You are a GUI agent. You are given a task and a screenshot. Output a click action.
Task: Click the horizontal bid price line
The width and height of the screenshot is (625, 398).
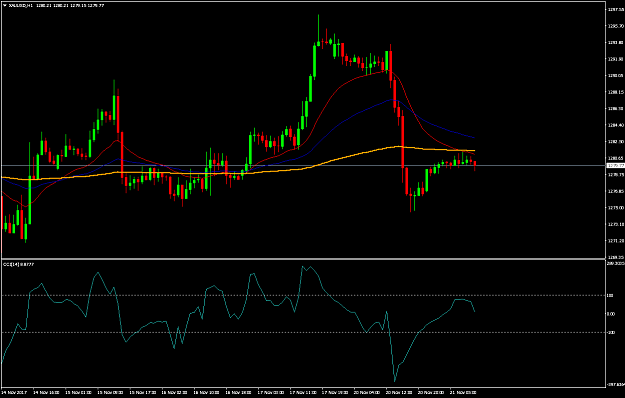tap(303, 165)
